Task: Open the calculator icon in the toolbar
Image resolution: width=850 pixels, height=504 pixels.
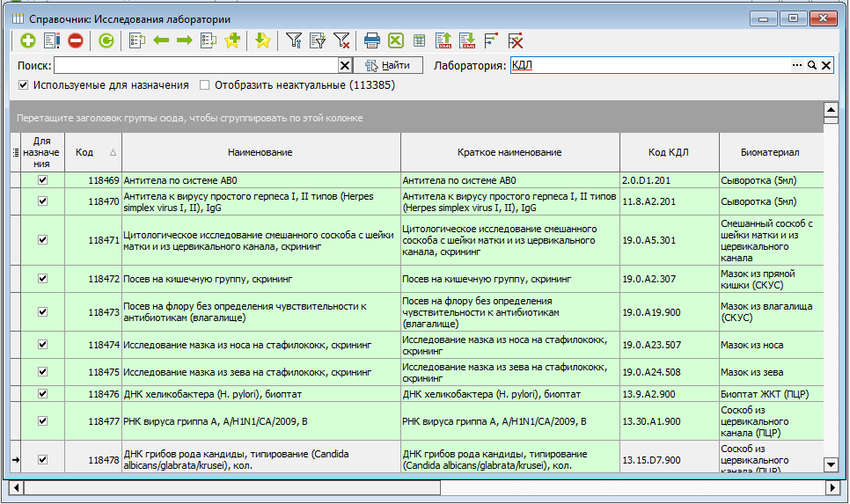Action: [420, 40]
